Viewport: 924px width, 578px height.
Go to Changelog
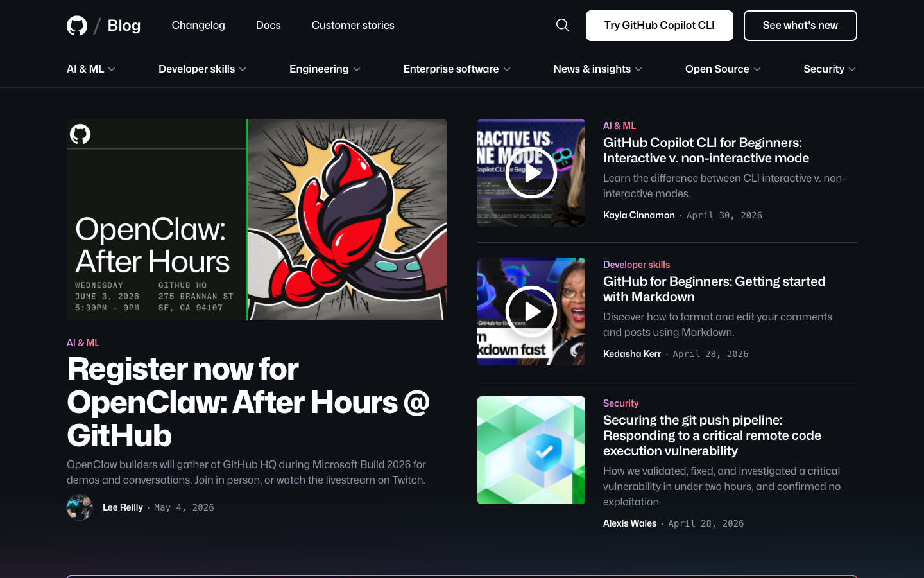[x=198, y=25]
